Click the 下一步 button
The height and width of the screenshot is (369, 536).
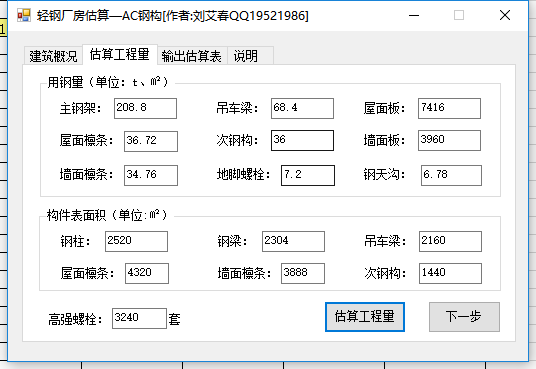(464, 317)
